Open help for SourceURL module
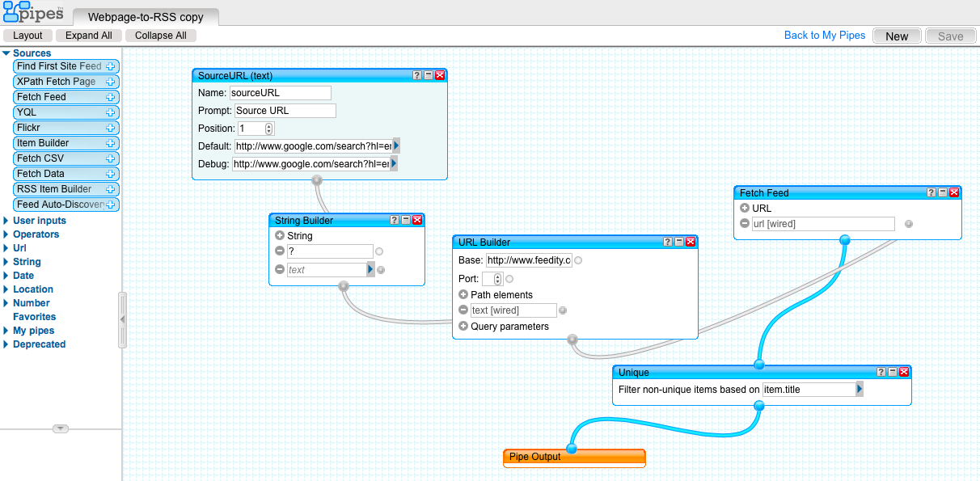The height and width of the screenshot is (481, 980). [417, 75]
